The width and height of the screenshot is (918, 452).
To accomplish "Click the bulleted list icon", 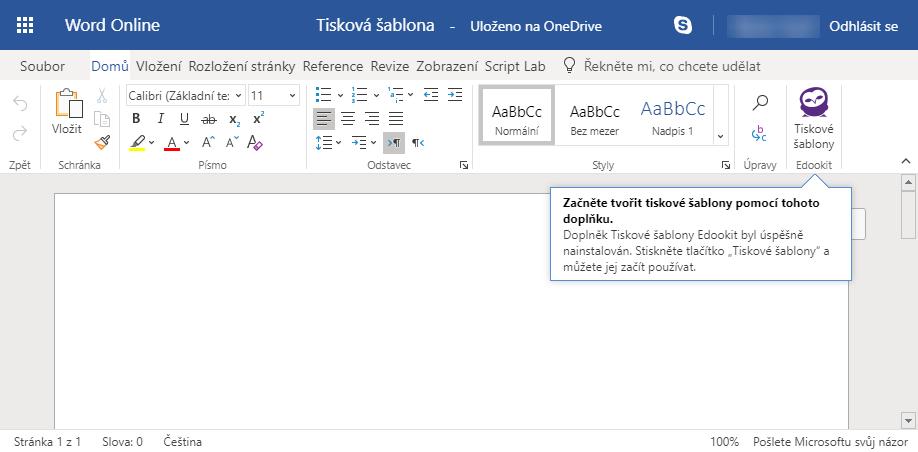I will tap(323, 94).
